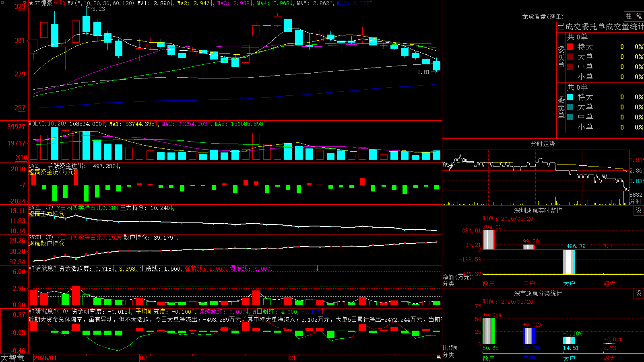The height and width of the screenshot is (362, 644).
Task: Switch Dragon-Tiger panel to 笔 tick view
Action: point(639,16)
